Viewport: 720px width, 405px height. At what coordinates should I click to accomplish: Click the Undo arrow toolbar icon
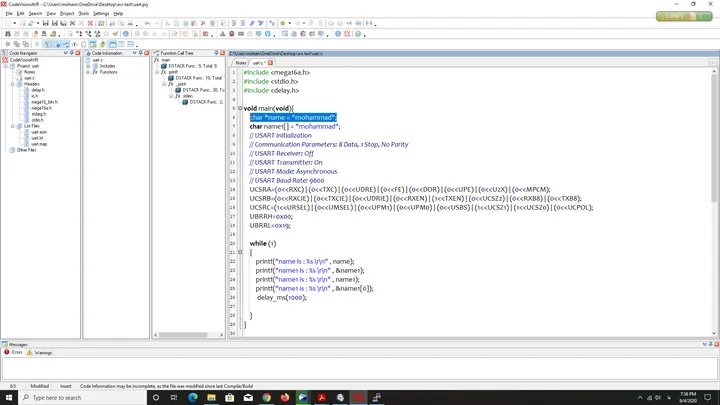point(147,23)
